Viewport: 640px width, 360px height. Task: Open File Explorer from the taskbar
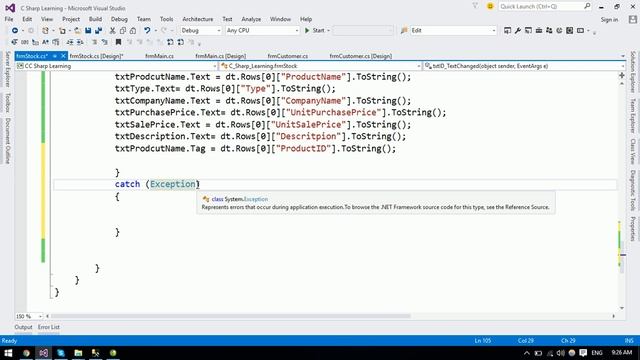(78, 353)
